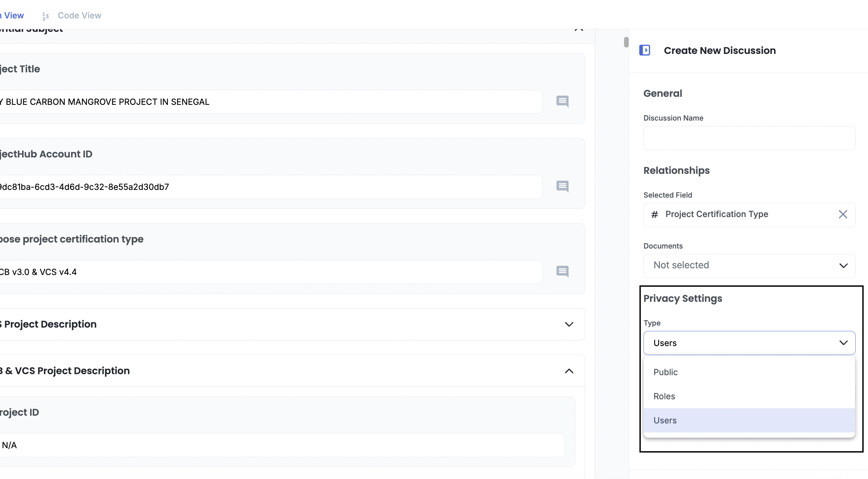Choose the highlighted Users option
This screenshot has height=479, width=868.
(x=665, y=420)
